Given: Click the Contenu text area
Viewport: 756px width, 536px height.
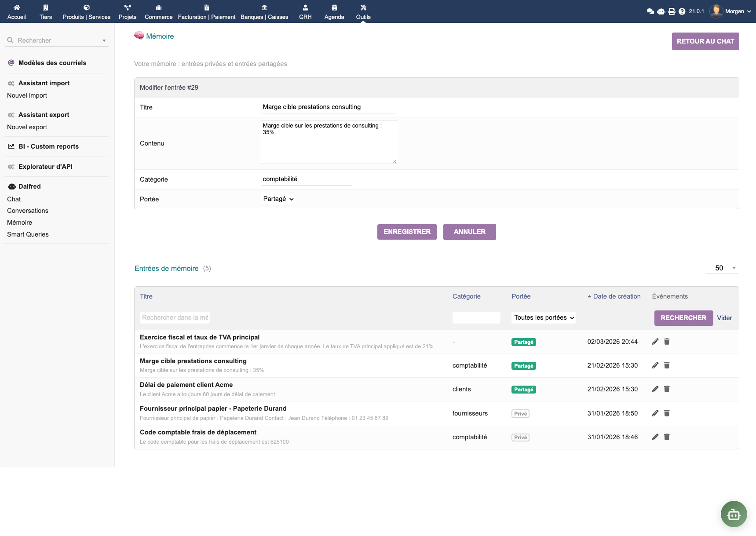Looking at the screenshot, I should pos(329,142).
